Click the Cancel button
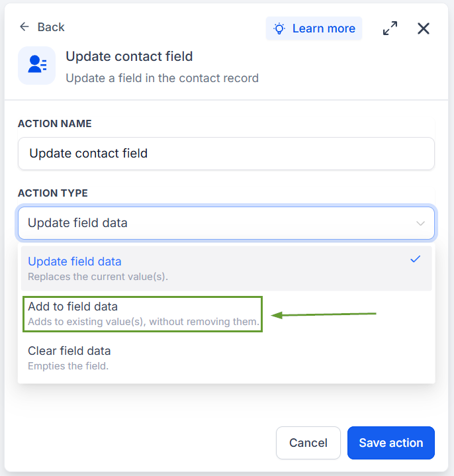This screenshot has width=454, height=476. click(x=308, y=443)
